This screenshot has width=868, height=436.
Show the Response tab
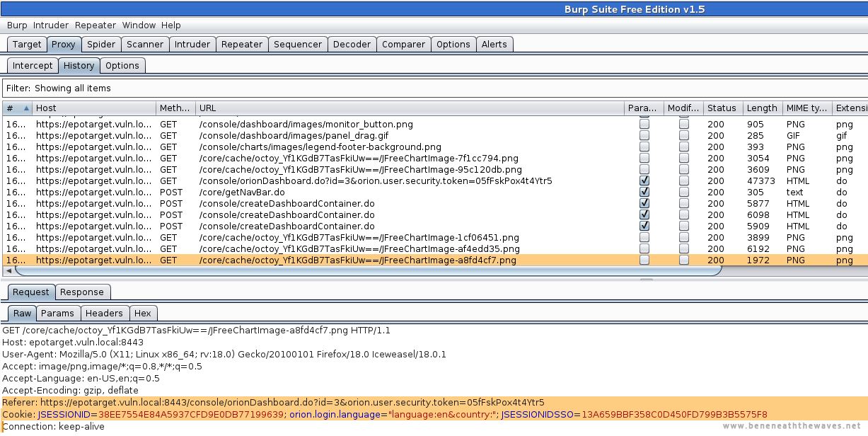pyautogui.click(x=81, y=292)
